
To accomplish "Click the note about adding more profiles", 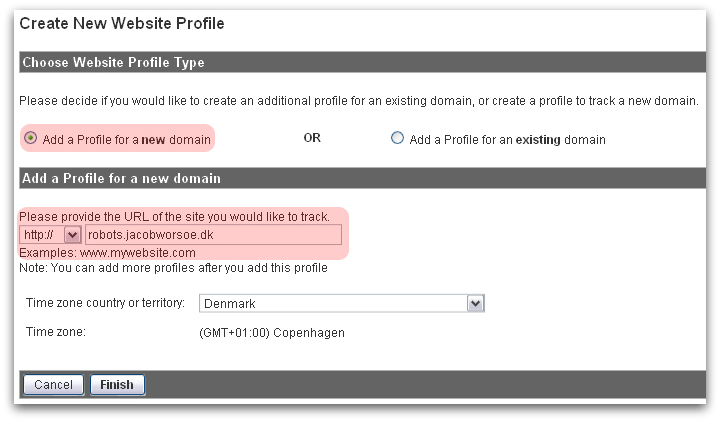I will [x=173, y=267].
